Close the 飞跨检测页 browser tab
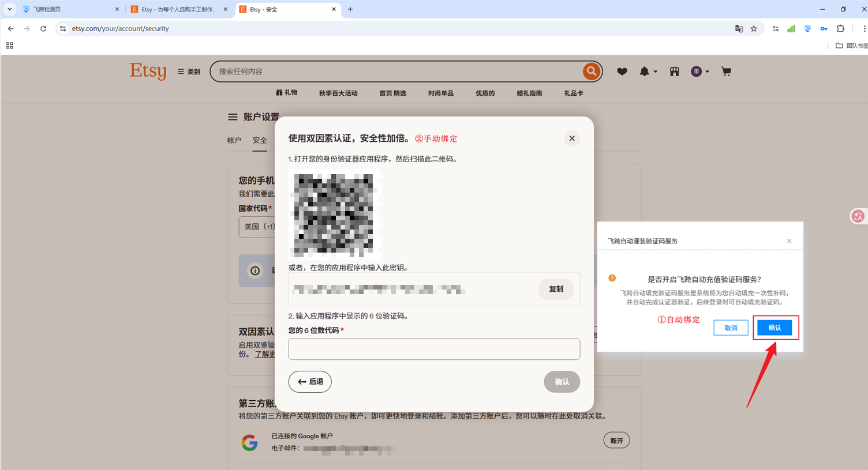 tap(117, 9)
